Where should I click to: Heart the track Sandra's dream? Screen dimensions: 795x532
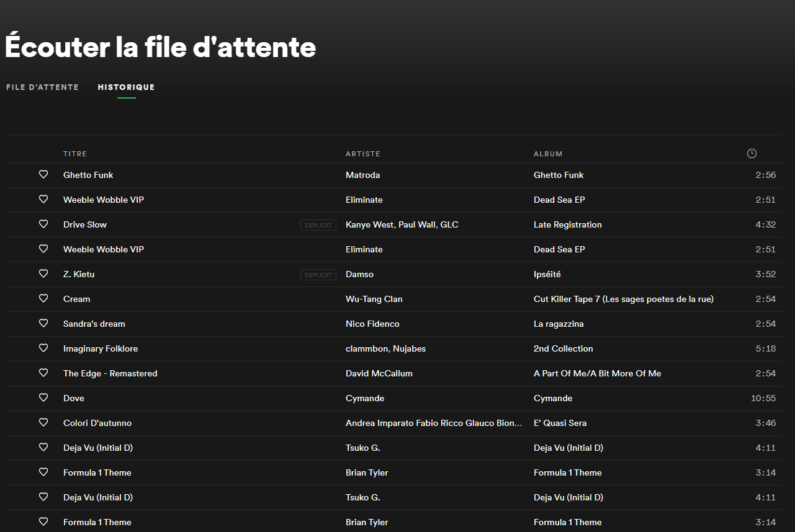pyautogui.click(x=43, y=324)
